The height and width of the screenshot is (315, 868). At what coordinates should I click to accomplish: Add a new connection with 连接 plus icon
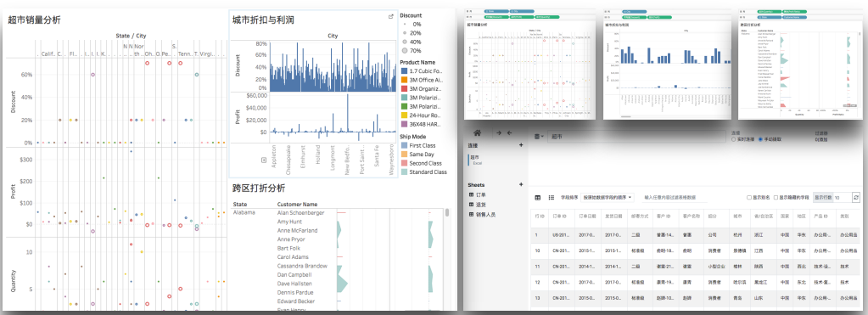click(x=520, y=145)
